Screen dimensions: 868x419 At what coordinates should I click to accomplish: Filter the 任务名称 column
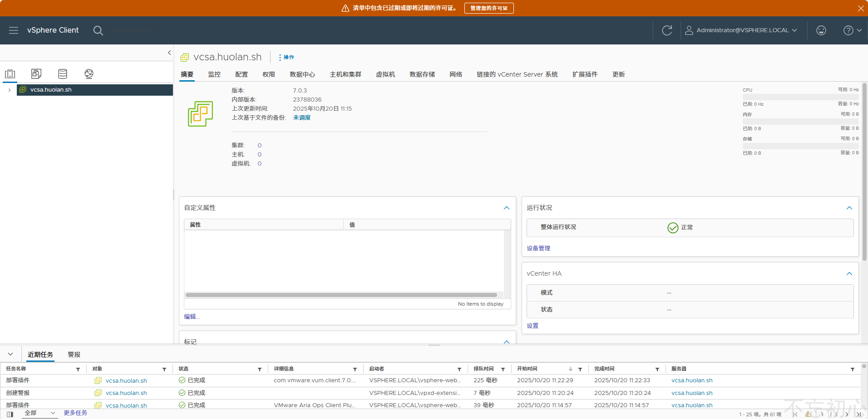click(78, 369)
